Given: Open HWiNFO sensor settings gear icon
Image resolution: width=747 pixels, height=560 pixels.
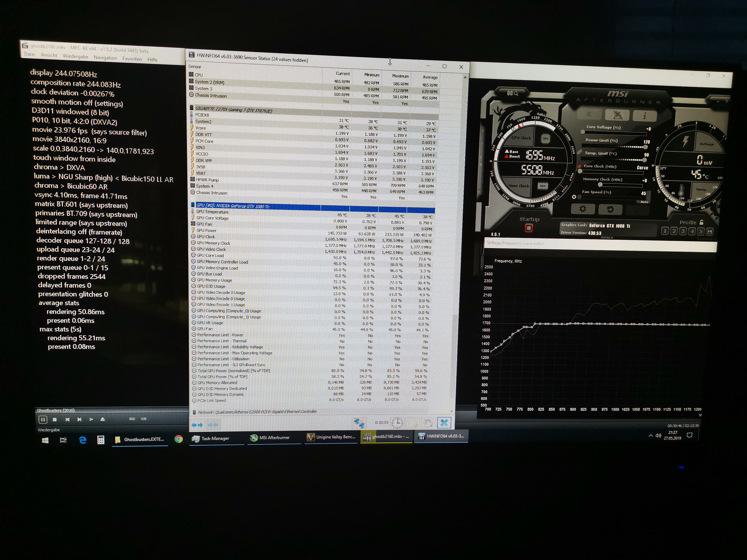Looking at the screenshot, I should (x=428, y=423).
